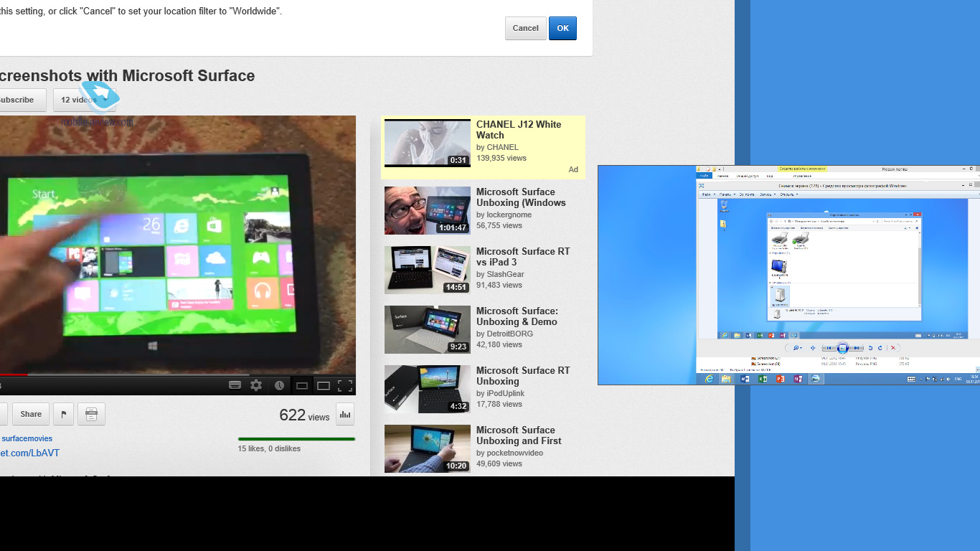The height and width of the screenshot is (551, 980).
Task: Click Microsoft Surface Unboxing and First title
Action: [519, 435]
